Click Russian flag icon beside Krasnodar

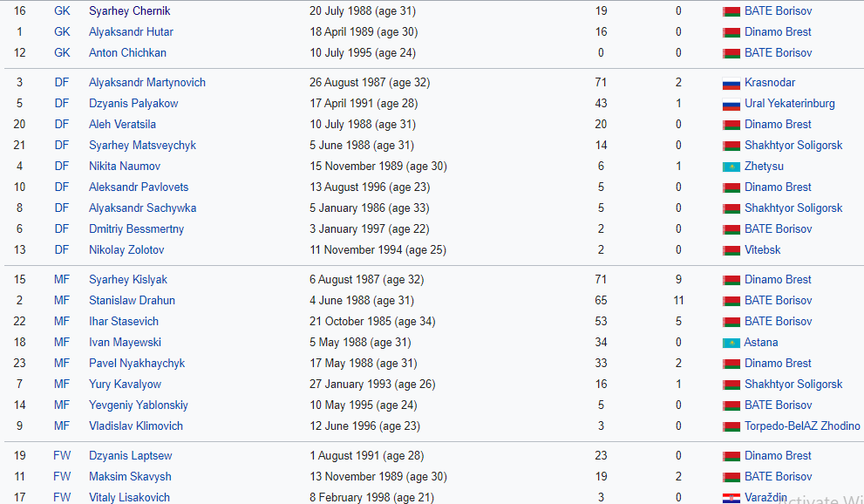[731, 83]
